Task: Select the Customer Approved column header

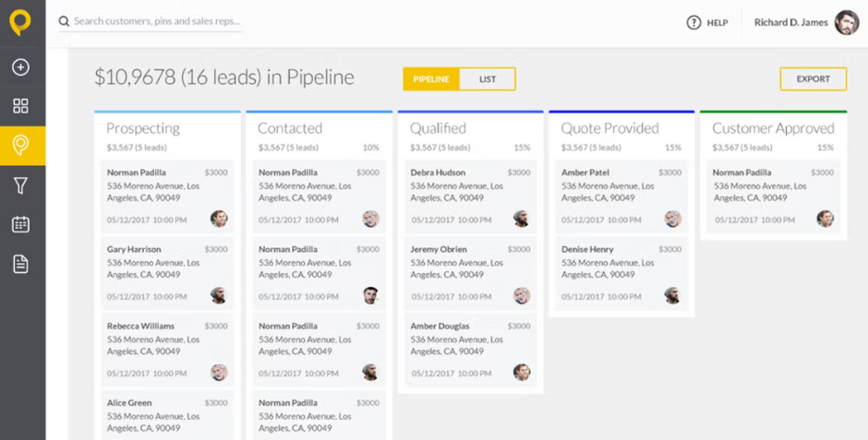Action: coord(773,128)
